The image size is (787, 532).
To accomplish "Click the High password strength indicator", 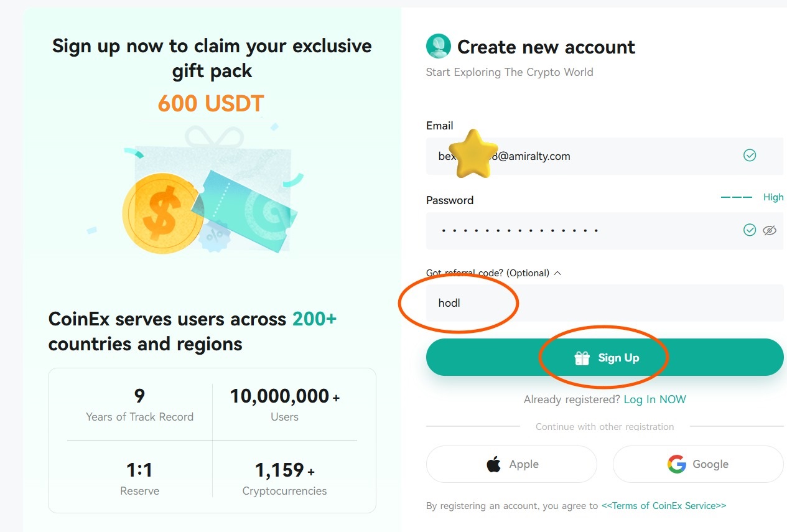I will 773,197.
